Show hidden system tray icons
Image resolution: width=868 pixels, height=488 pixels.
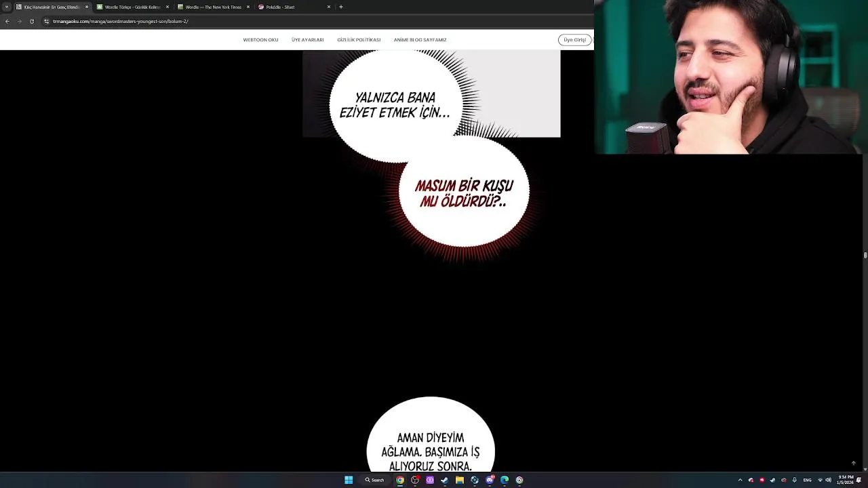[740, 480]
